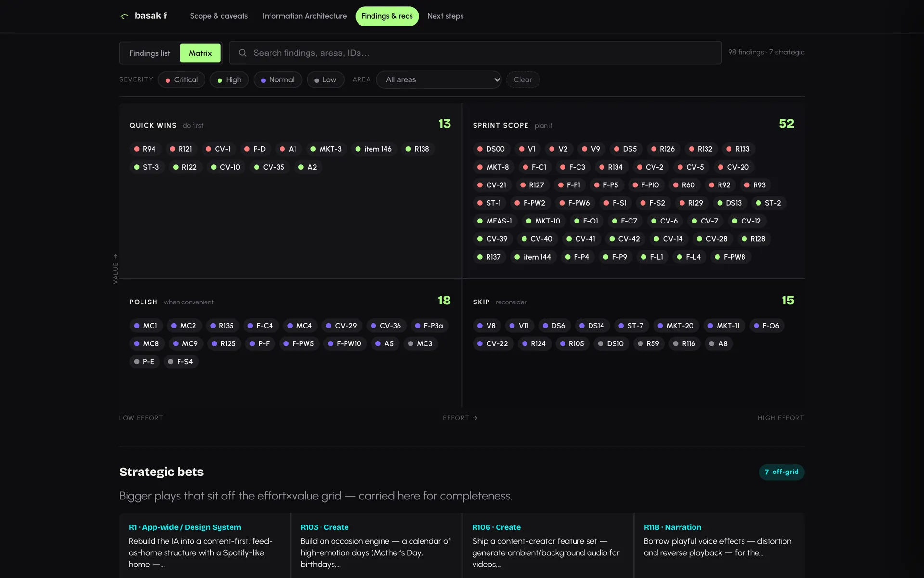
Task: Click the ST-3 finding chip
Action: click(147, 167)
